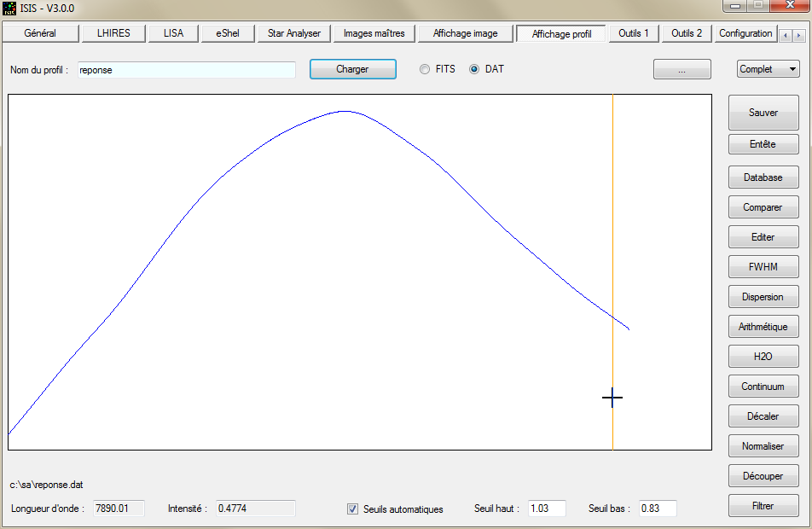Select the FITS radio button
Screen dimensions: 812x529
[425, 69]
